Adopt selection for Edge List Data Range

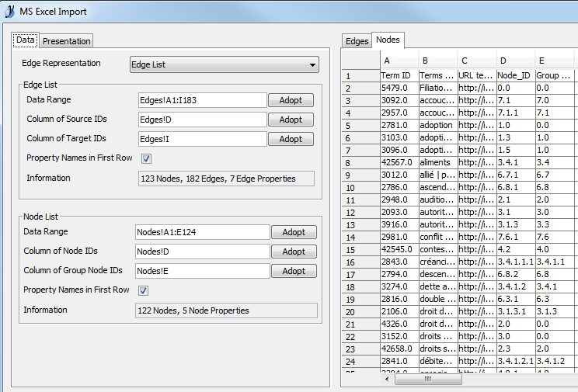(291, 100)
